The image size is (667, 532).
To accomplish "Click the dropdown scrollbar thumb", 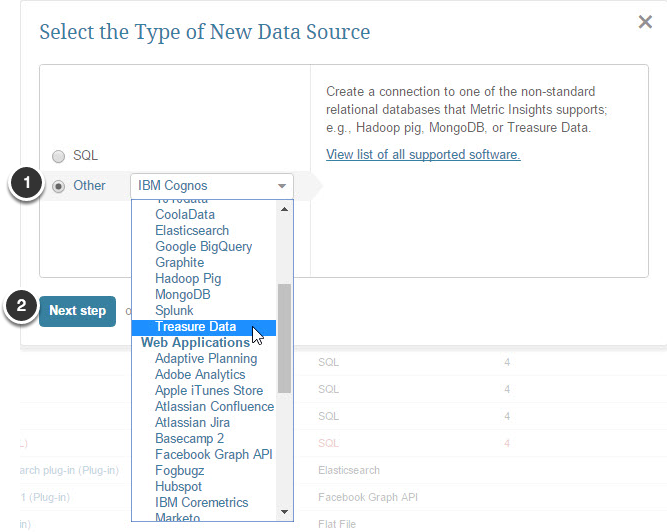I will (284, 338).
